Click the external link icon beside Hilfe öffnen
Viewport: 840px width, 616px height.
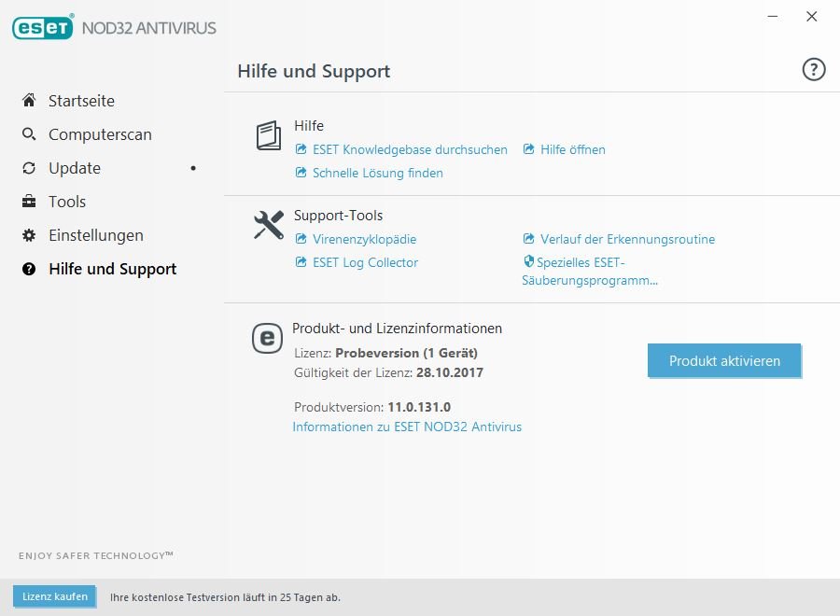529,149
